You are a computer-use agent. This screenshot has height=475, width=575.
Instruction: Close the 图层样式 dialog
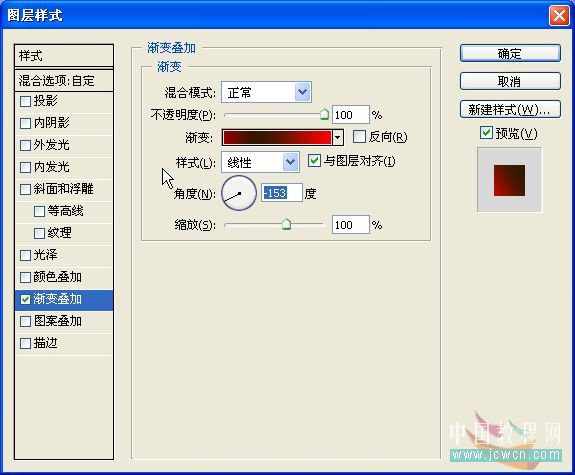559,16
